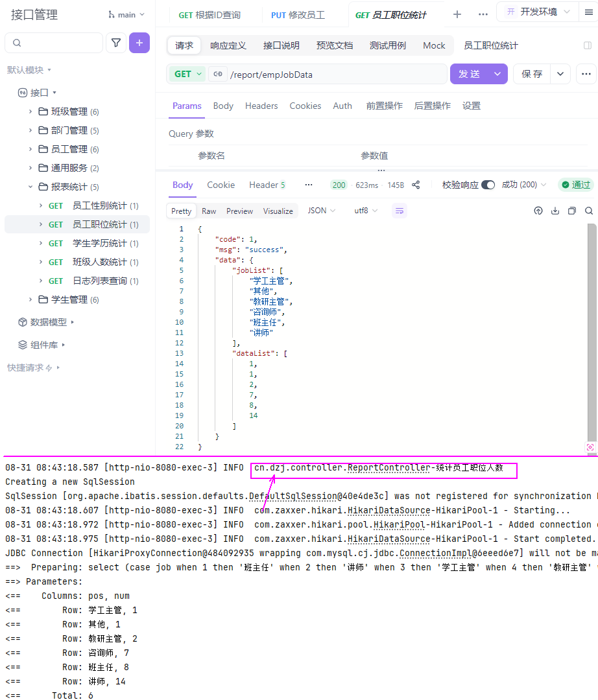
Task: Open the JSON format dropdown
Action: pyautogui.click(x=322, y=211)
